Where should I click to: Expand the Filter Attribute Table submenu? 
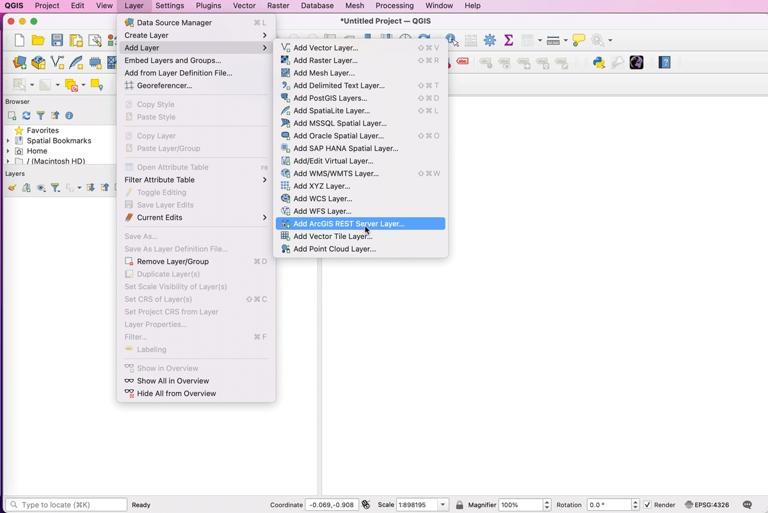196,180
